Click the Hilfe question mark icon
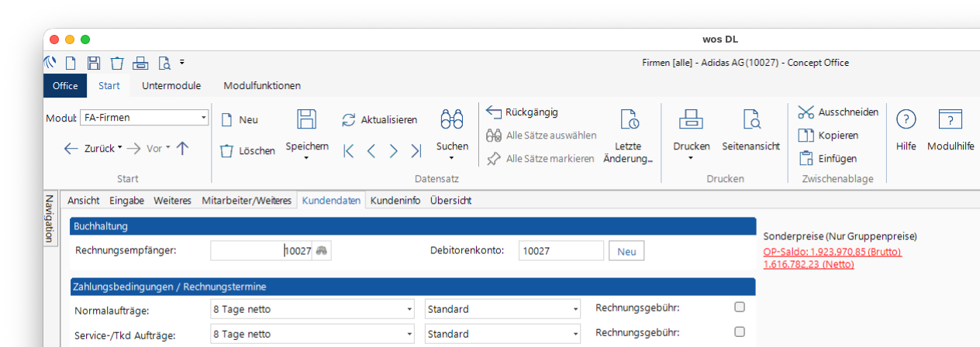Image resolution: width=980 pixels, height=347 pixels. pos(906,119)
